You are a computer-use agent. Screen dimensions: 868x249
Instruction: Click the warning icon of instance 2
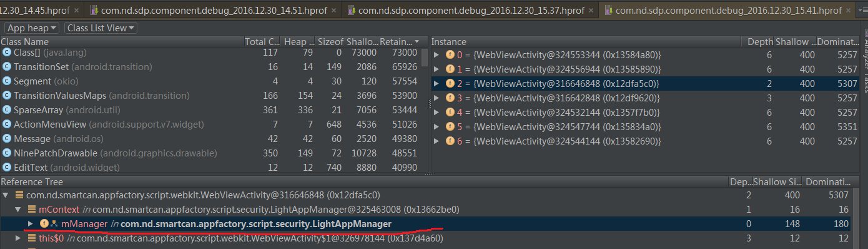450,84
